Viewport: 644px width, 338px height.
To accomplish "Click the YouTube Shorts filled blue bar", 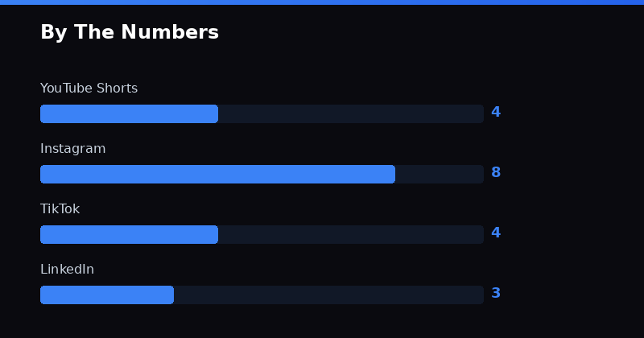I will tap(129, 113).
